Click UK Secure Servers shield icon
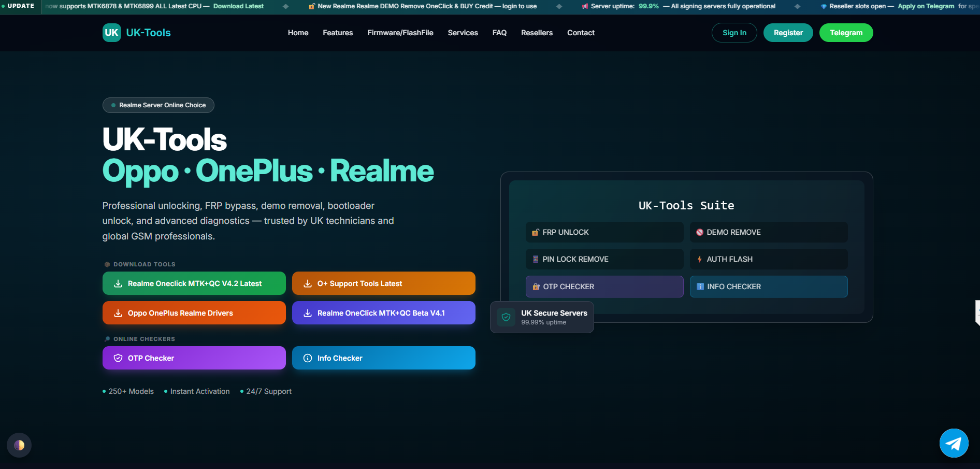Image resolution: width=980 pixels, height=469 pixels. tap(506, 317)
